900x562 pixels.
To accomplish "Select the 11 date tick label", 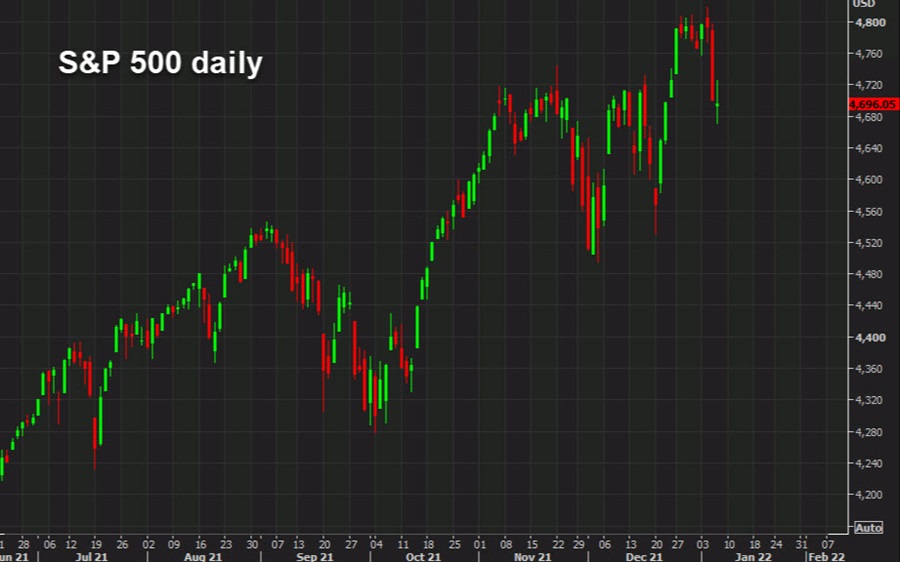I will point(403,544).
